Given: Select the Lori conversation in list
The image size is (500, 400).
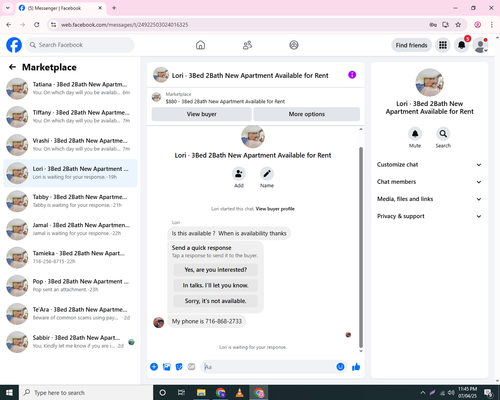Looking at the screenshot, I should pos(70,173).
